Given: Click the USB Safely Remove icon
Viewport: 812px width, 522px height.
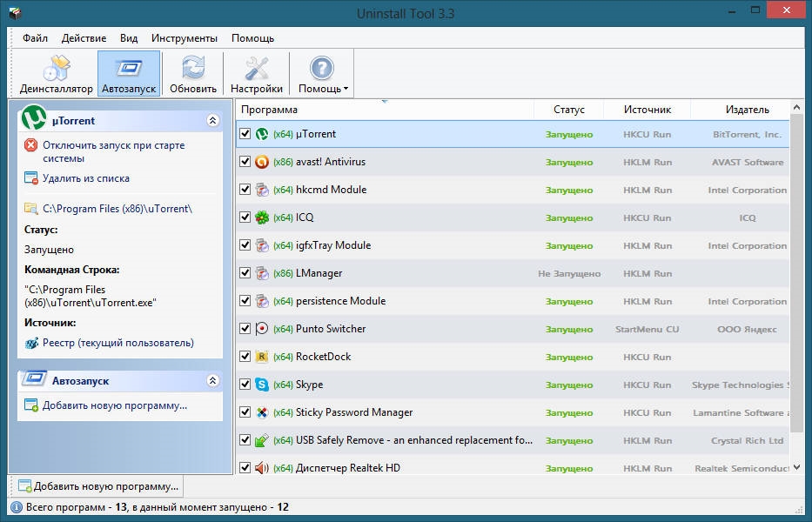Looking at the screenshot, I should (x=262, y=440).
